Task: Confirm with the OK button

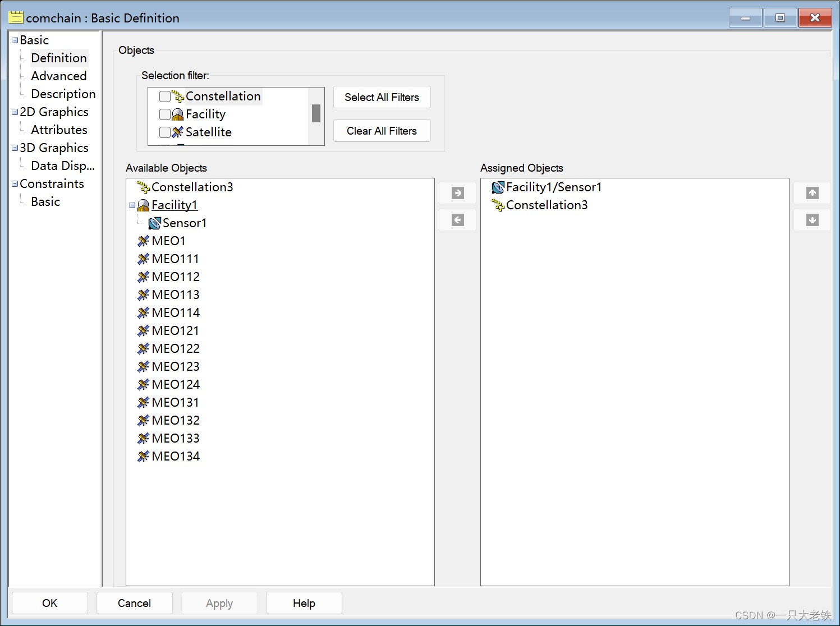Action: pyautogui.click(x=50, y=603)
